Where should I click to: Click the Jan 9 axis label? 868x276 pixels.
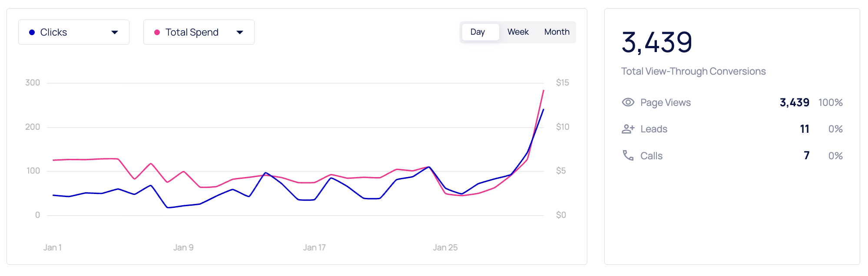(183, 248)
